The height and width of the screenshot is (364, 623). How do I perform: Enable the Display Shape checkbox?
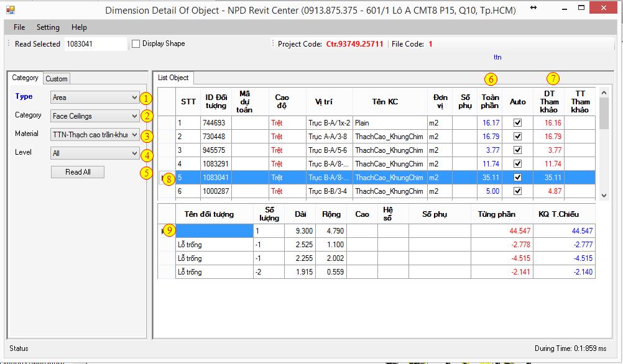coord(136,43)
